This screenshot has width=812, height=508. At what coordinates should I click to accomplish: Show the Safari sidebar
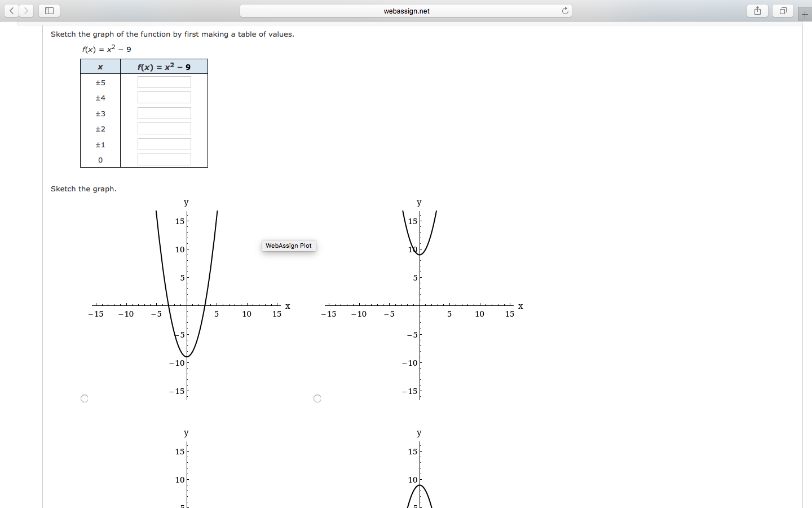pos(49,11)
